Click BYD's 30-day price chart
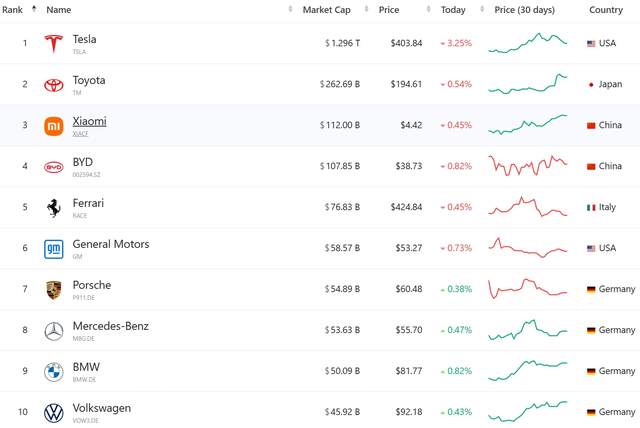This screenshot has height=428, width=640. [x=528, y=166]
